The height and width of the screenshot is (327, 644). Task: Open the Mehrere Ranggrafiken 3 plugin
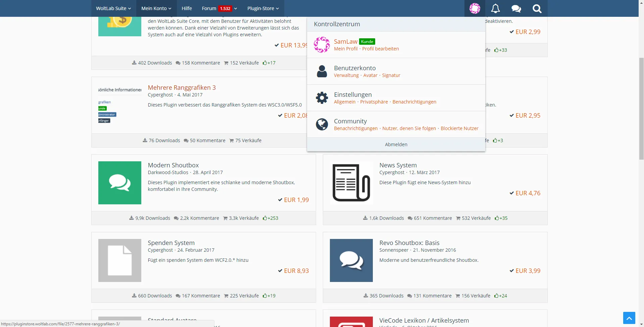click(182, 87)
